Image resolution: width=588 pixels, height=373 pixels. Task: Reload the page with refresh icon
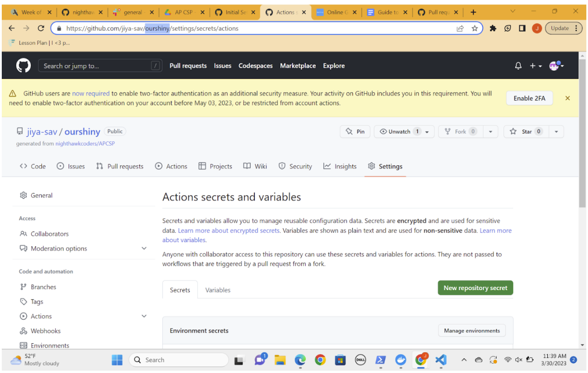[41, 28]
